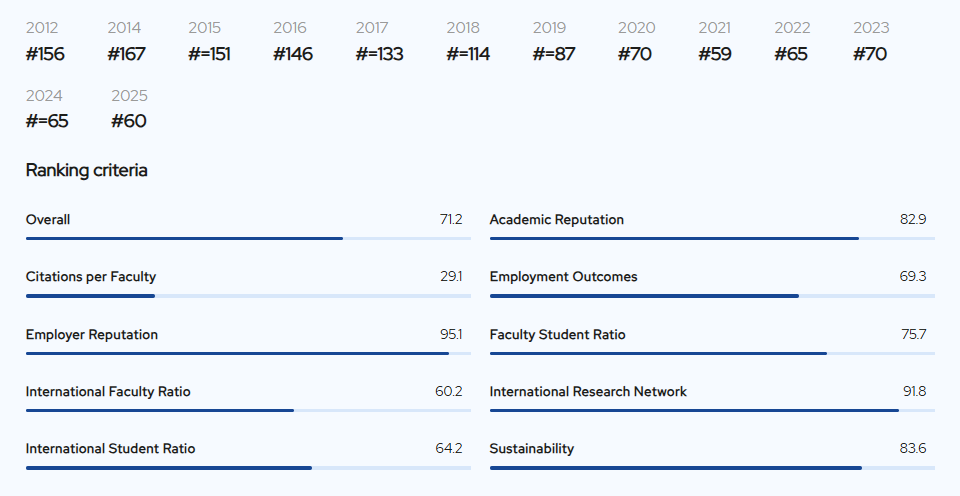Click the International Faculty Ratio bar
Image resolution: width=960 pixels, height=496 pixels.
pyautogui.click(x=248, y=410)
